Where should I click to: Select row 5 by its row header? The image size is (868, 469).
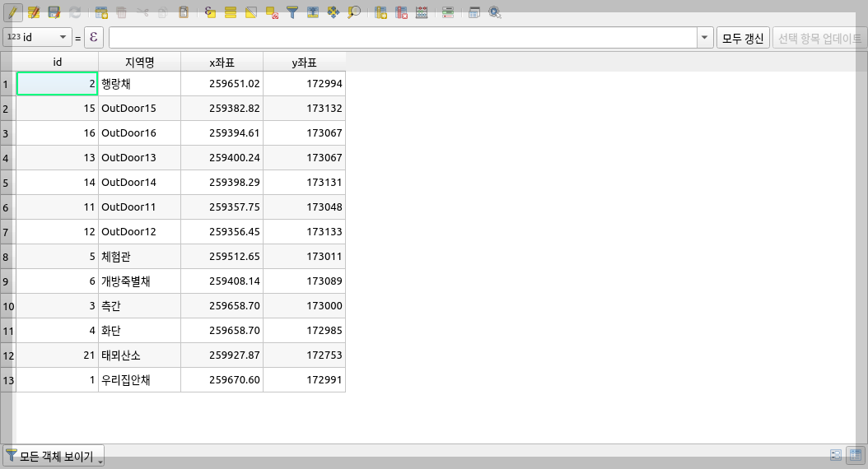(x=7, y=183)
